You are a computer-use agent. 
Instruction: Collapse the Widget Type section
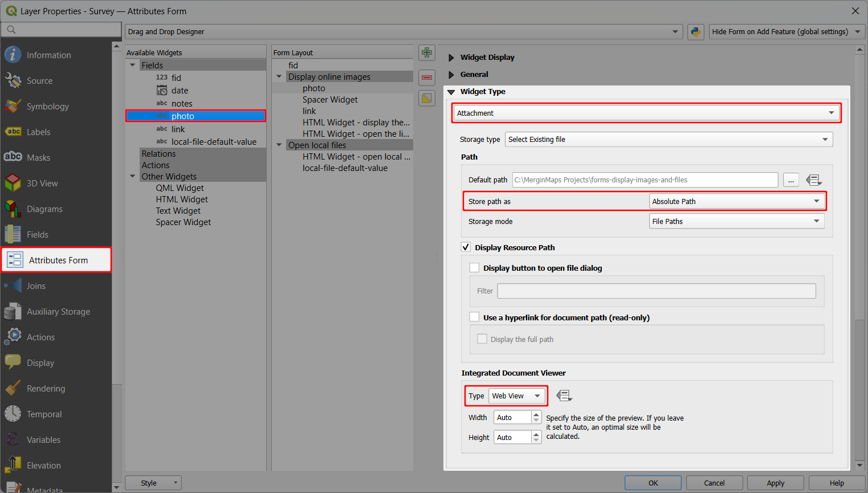click(451, 91)
